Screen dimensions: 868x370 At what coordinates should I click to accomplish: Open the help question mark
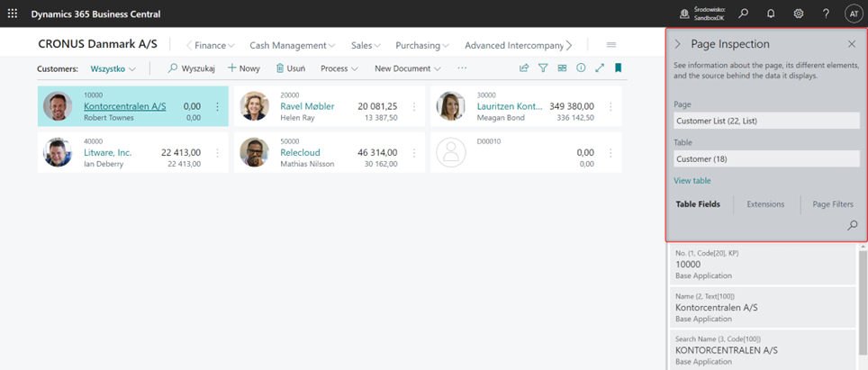[x=826, y=14]
